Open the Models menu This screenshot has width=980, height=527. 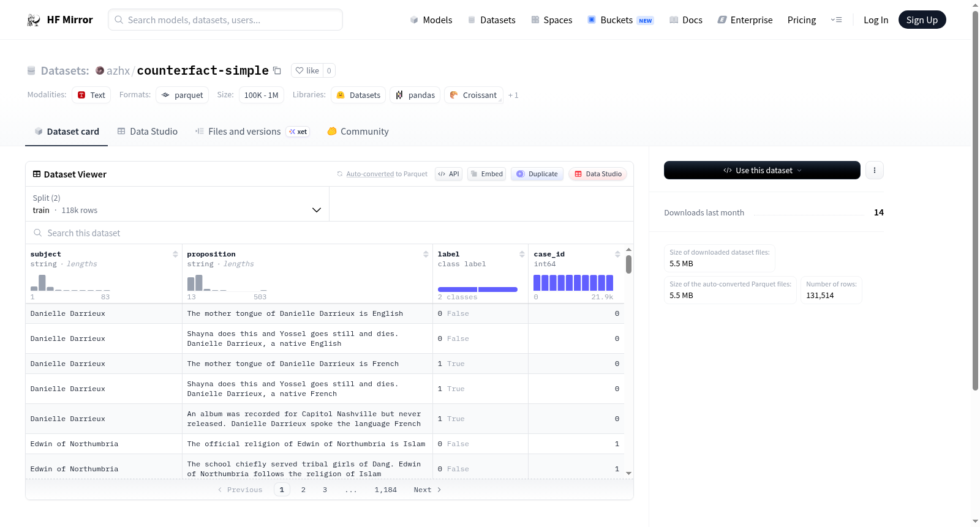click(431, 20)
